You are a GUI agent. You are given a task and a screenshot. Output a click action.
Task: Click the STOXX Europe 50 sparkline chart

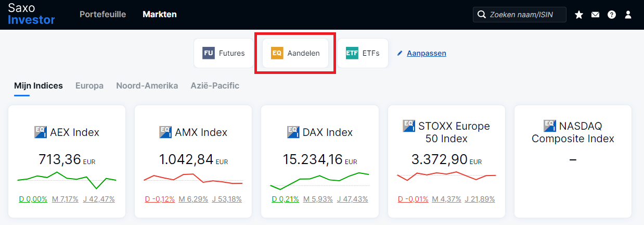coord(446,176)
